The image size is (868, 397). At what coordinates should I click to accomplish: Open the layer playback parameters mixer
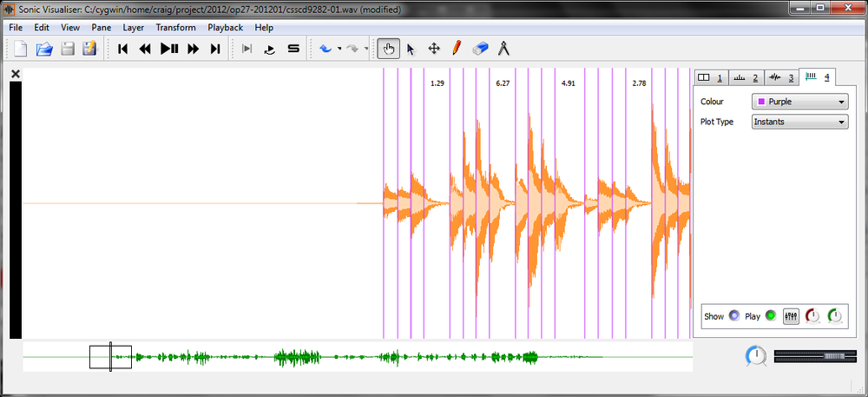click(791, 316)
